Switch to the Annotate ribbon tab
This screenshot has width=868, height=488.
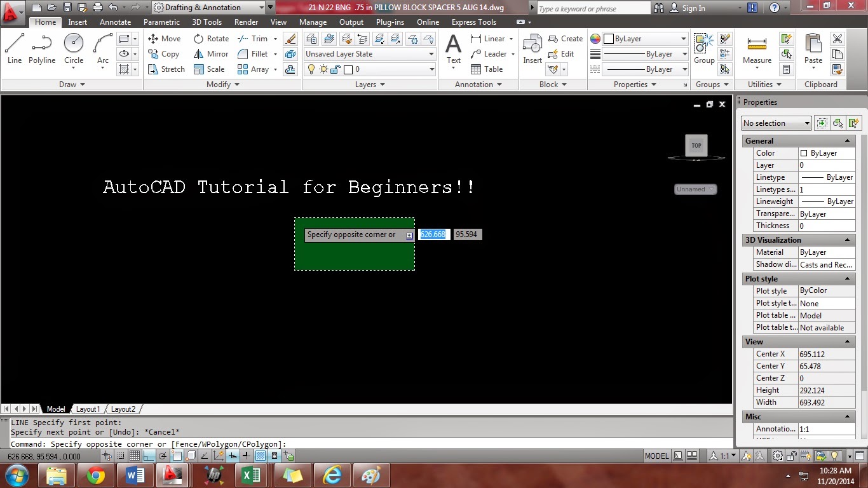tap(115, 22)
